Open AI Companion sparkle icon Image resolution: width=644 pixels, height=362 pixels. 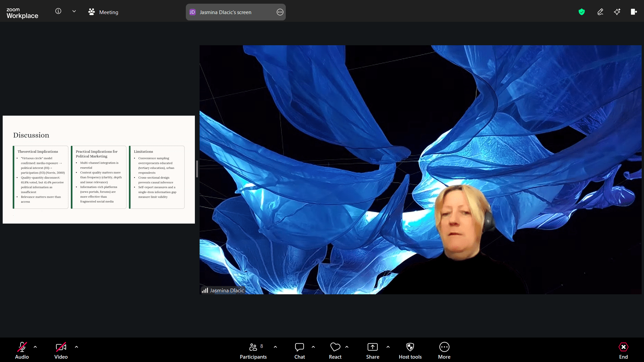(x=617, y=12)
